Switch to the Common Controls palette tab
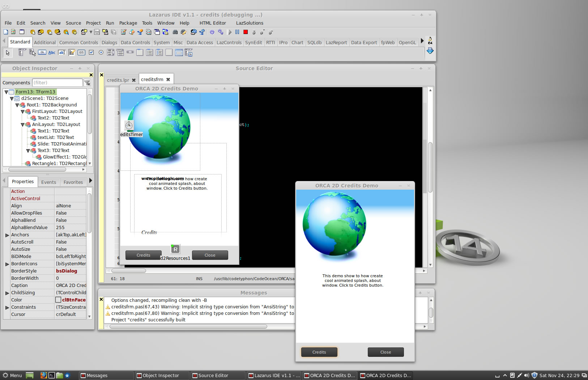 [78, 42]
